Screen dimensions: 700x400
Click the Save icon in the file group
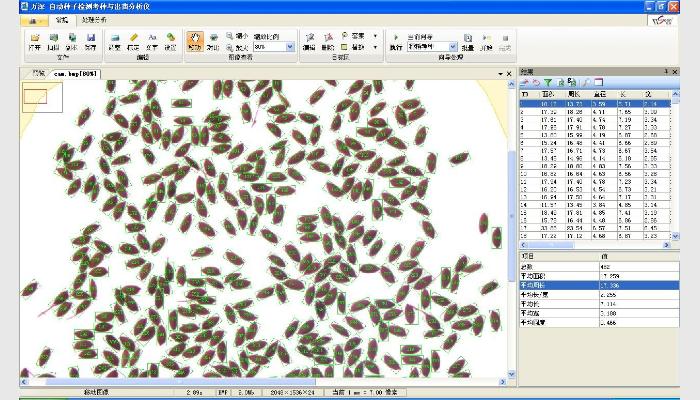[x=90, y=38]
